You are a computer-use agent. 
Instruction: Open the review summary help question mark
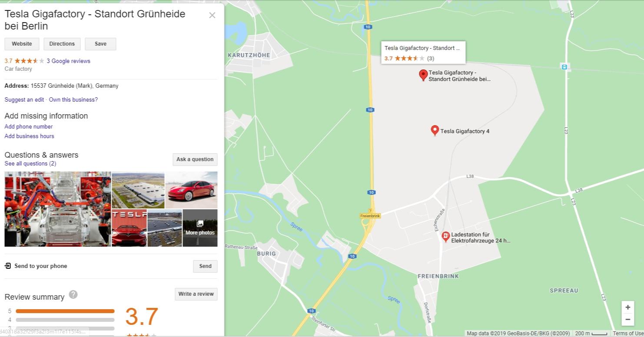click(x=73, y=294)
